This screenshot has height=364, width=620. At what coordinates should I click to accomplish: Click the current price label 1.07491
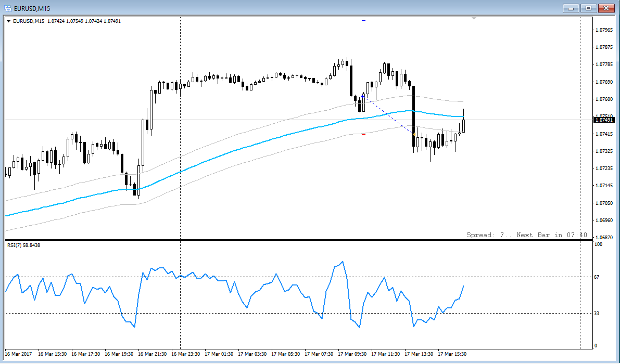pos(604,120)
